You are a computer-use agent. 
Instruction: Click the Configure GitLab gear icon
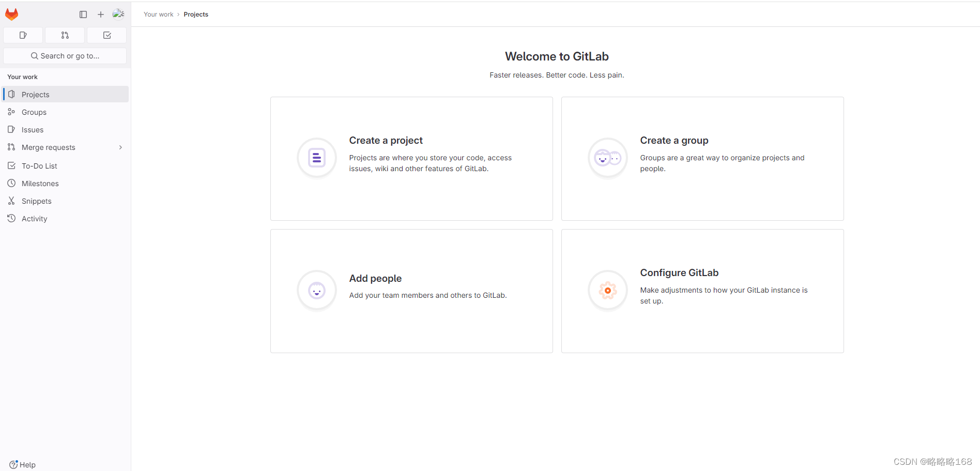608,290
